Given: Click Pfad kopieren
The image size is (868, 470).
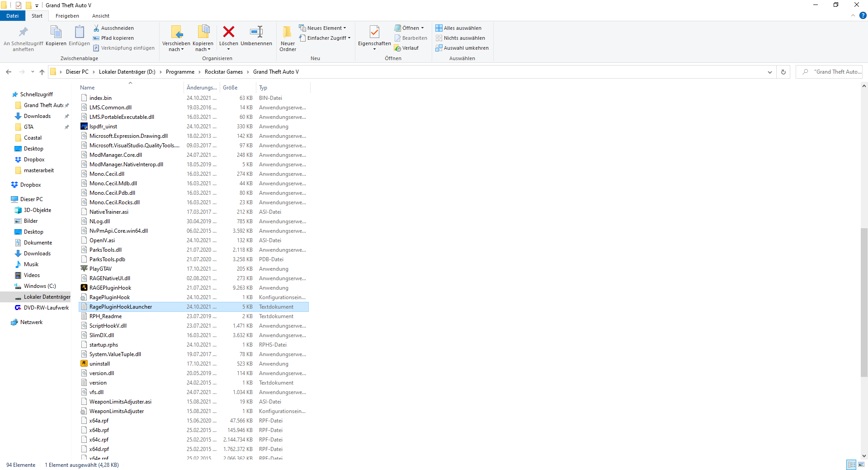Looking at the screenshot, I should point(113,38).
